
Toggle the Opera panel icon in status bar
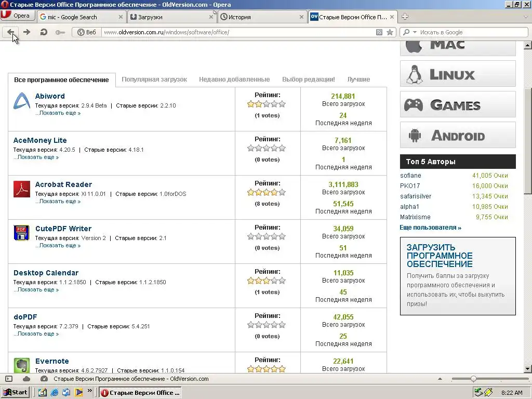9,379
